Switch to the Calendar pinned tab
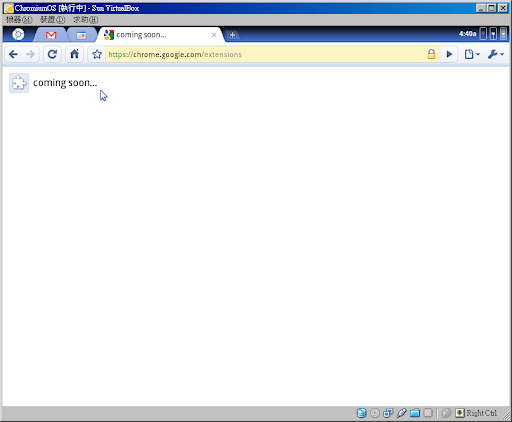Viewport: 512px width, 422px height. pyautogui.click(x=81, y=35)
